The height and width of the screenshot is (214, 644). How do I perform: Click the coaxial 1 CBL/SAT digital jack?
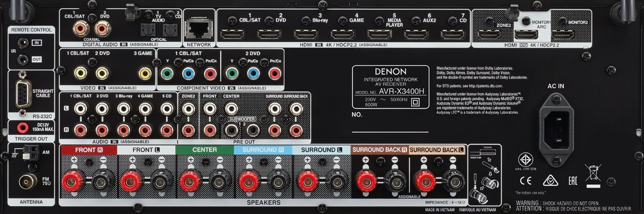[80, 29]
